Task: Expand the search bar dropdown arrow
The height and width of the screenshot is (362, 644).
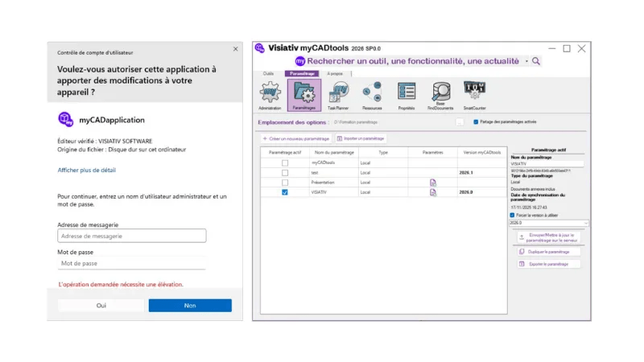Action: pyautogui.click(x=526, y=62)
